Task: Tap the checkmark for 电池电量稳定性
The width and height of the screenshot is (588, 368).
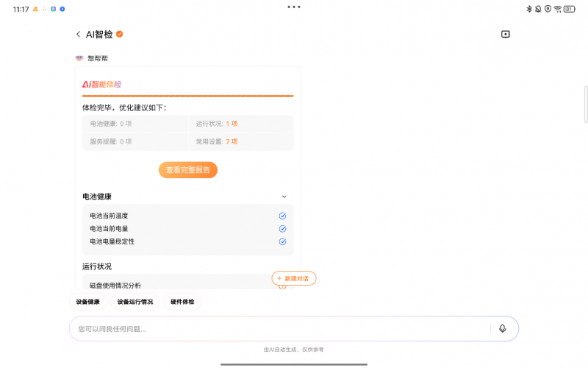Action: tap(282, 241)
